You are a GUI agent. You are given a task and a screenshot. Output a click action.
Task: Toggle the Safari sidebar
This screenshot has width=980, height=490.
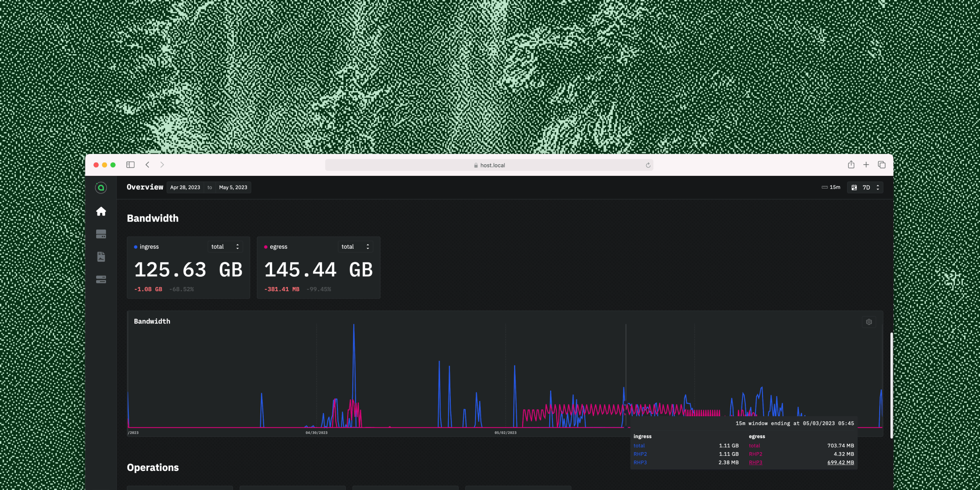(130, 165)
